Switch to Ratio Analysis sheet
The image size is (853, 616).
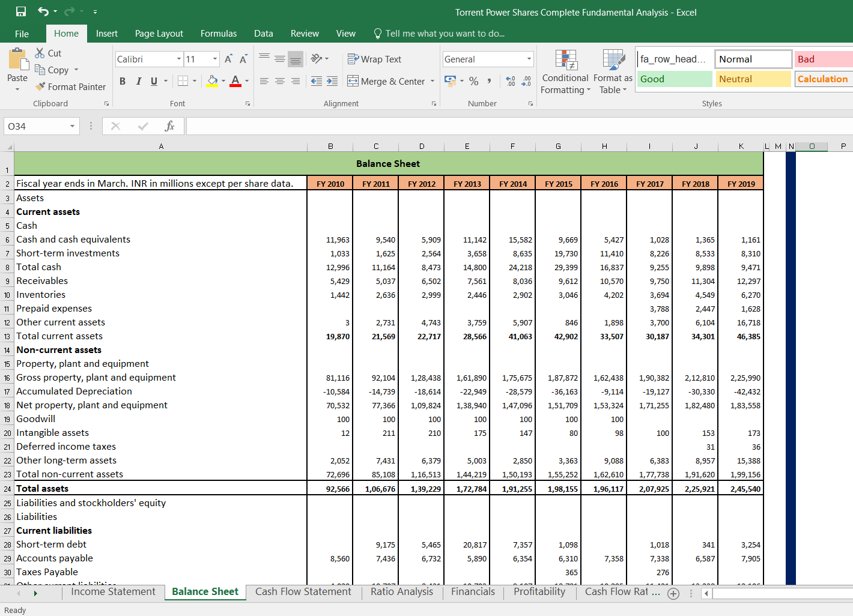coord(402,592)
